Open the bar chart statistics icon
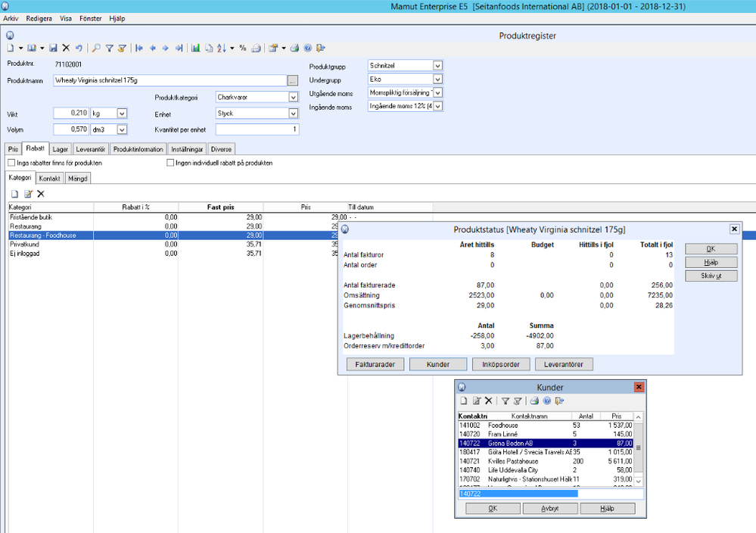Screen dimensions: 756x533 tap(196, 48)
